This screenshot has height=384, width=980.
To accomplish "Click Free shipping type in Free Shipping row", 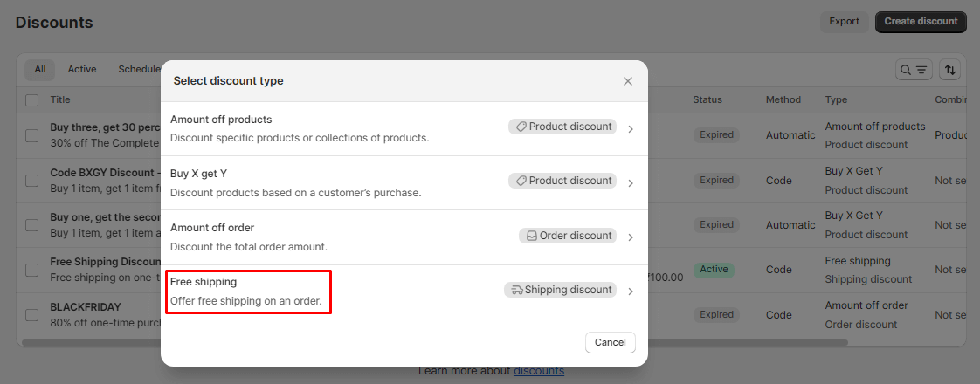I will point(858,260).
